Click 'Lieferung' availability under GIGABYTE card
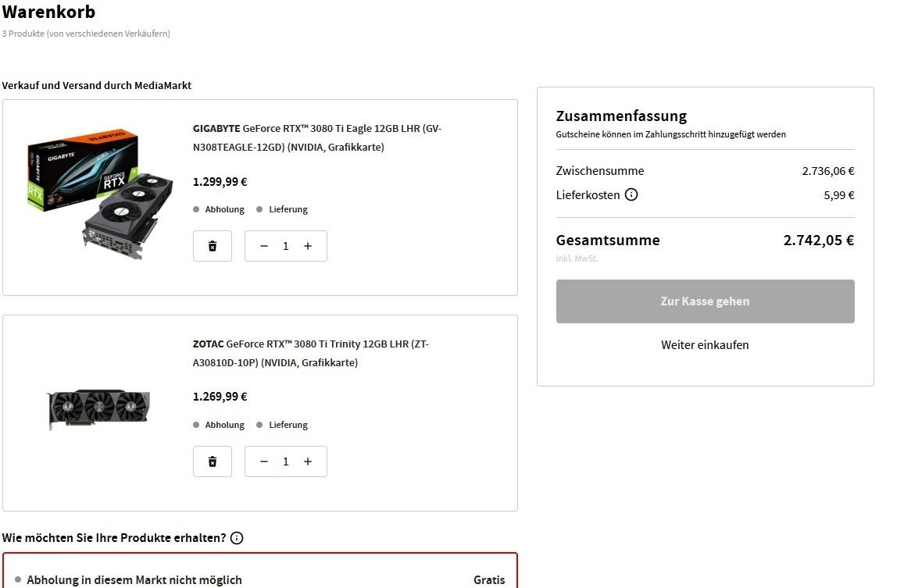Image resolution: width=904 pixels, height=588 pixels. point(283,209)
